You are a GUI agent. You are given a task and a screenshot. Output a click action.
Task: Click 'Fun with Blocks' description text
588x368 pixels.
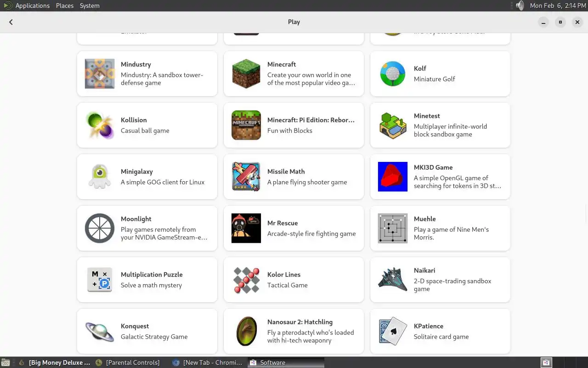coord(290,131)
